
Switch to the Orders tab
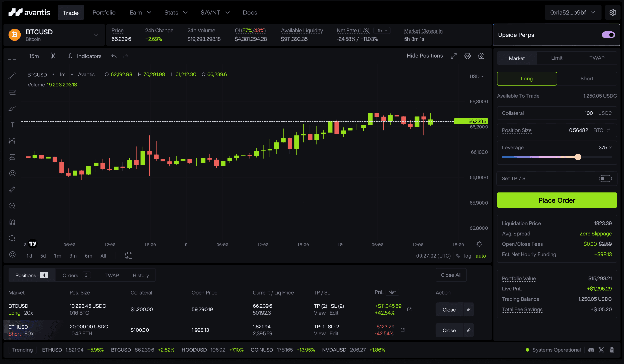coord(76,275)
